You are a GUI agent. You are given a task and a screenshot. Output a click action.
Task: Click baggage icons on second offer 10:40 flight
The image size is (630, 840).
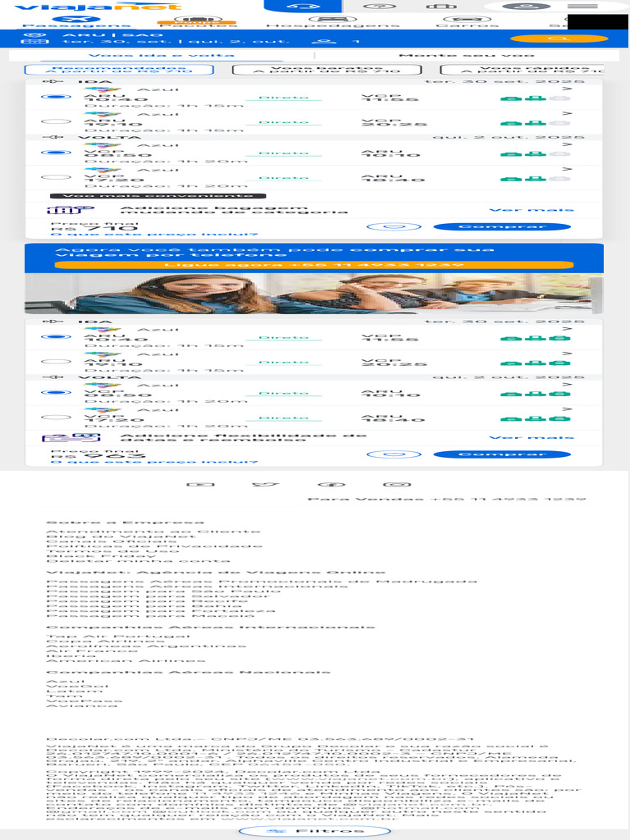coord(535,339)
